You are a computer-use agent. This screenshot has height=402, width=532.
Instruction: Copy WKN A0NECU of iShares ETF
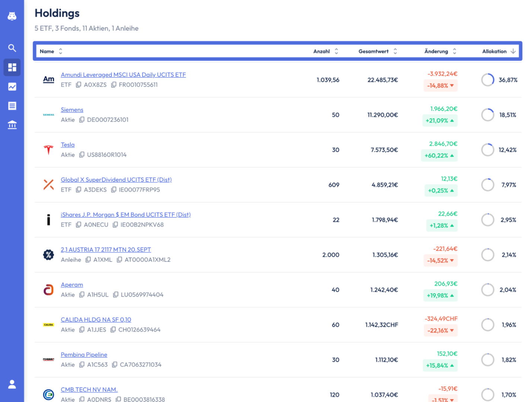(x=79, y=225)
